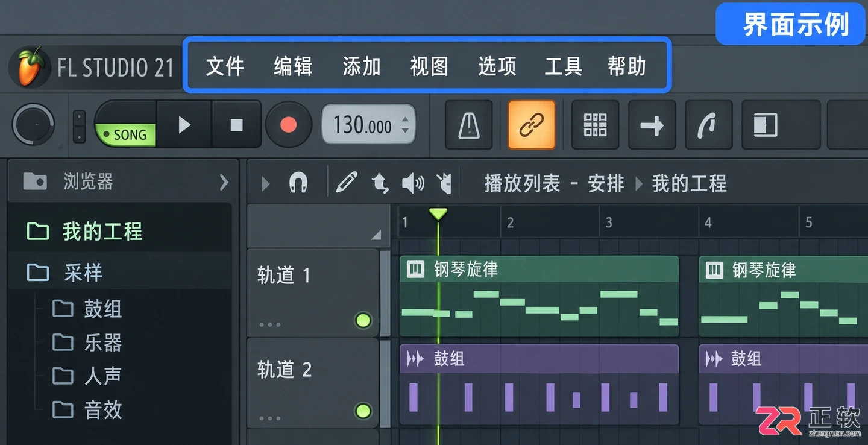Click 我的工程 in the playlist title breadcrumb
Viewport: 868px width, 445px height.
[689, 183]
